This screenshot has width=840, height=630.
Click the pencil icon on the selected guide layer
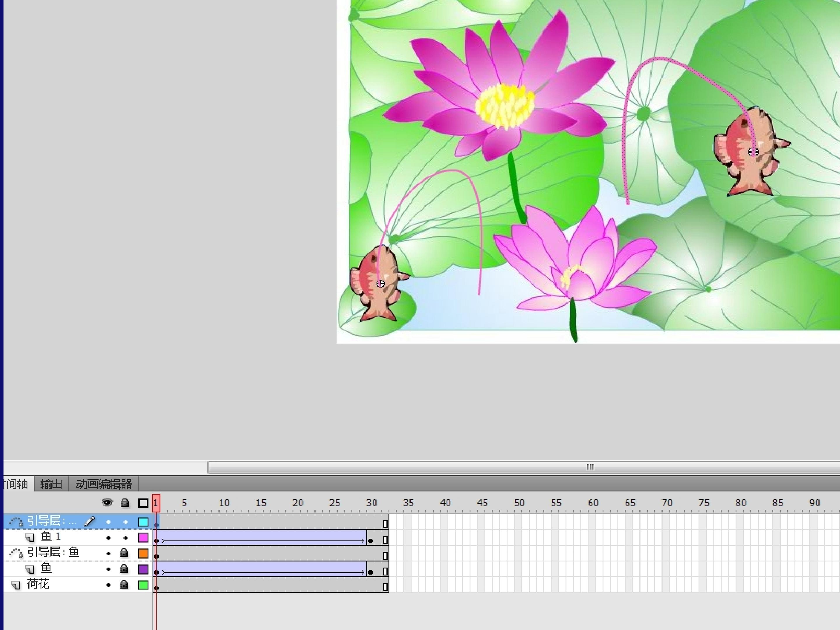pos(89,521)
